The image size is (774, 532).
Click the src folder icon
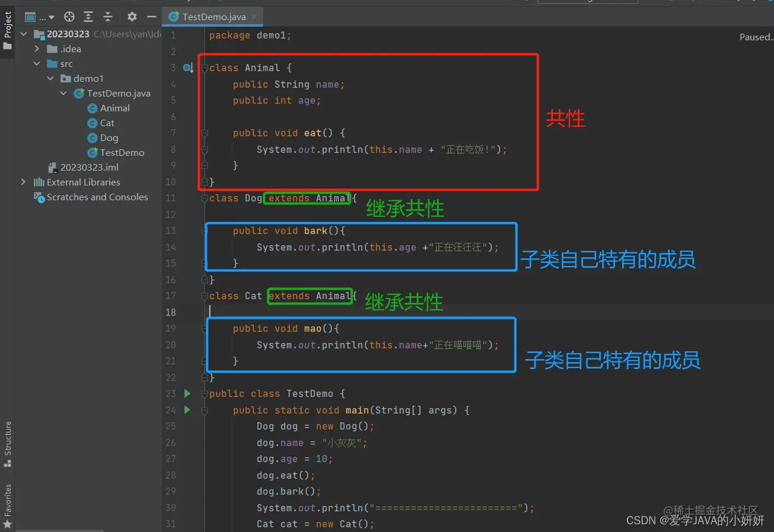click(x=52, y=63)
